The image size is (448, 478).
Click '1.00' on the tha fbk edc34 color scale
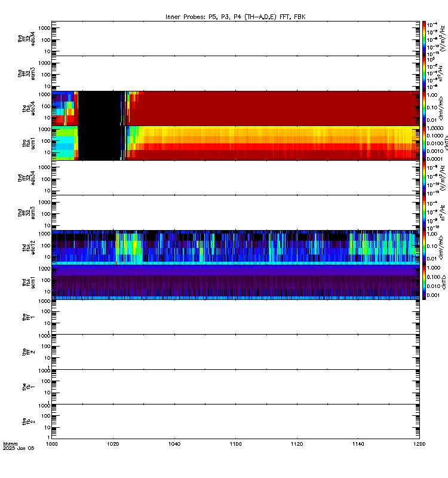432,95
